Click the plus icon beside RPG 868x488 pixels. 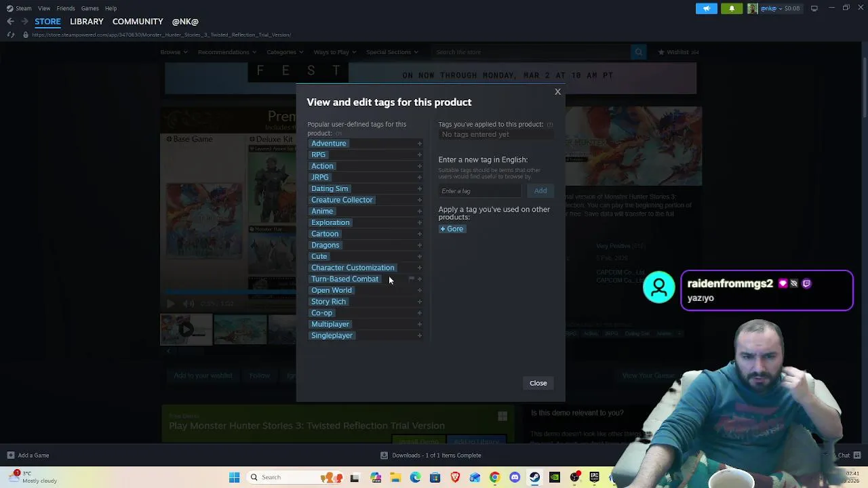[x=420, y=155]
